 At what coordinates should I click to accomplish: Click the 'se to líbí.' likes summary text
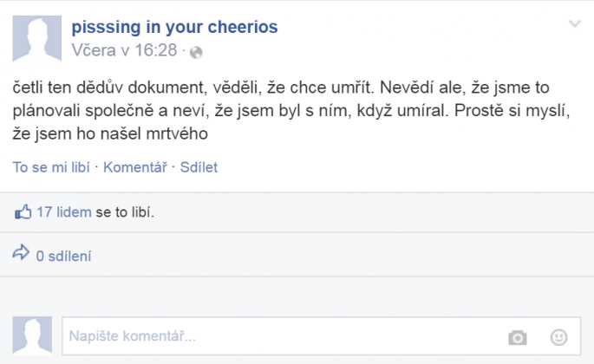click(125, 212)
